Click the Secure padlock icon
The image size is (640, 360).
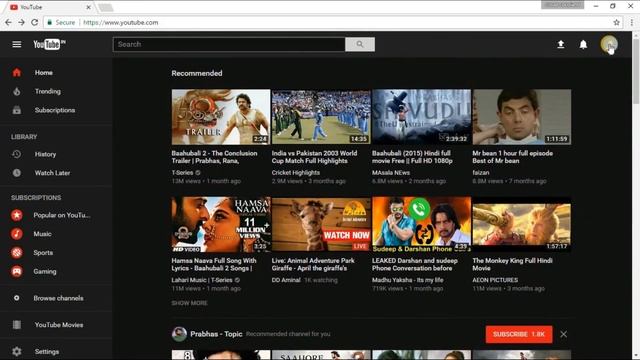[50, 22]
